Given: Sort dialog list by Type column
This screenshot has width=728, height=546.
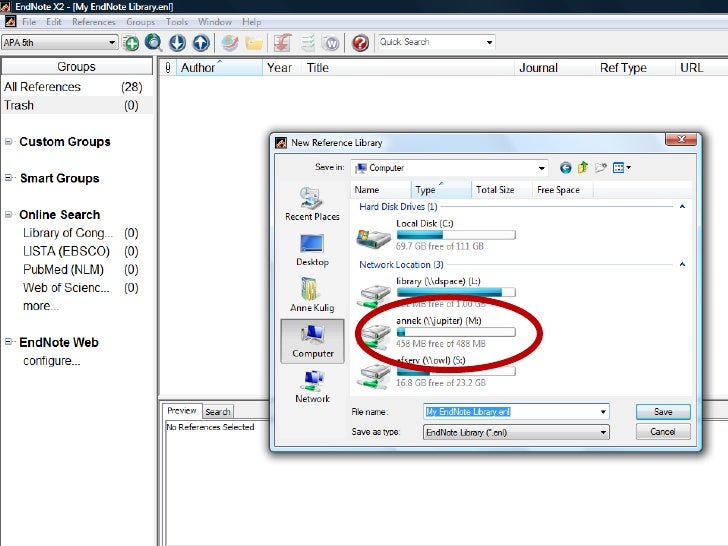Looking at the screenshot, I should click(x=441, y=189).
